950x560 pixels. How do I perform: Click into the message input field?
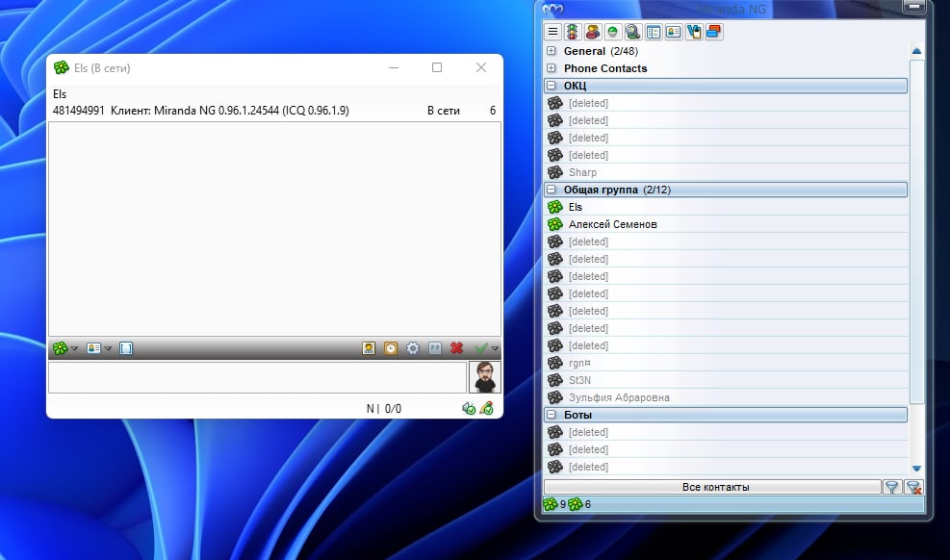coord(258,377)
